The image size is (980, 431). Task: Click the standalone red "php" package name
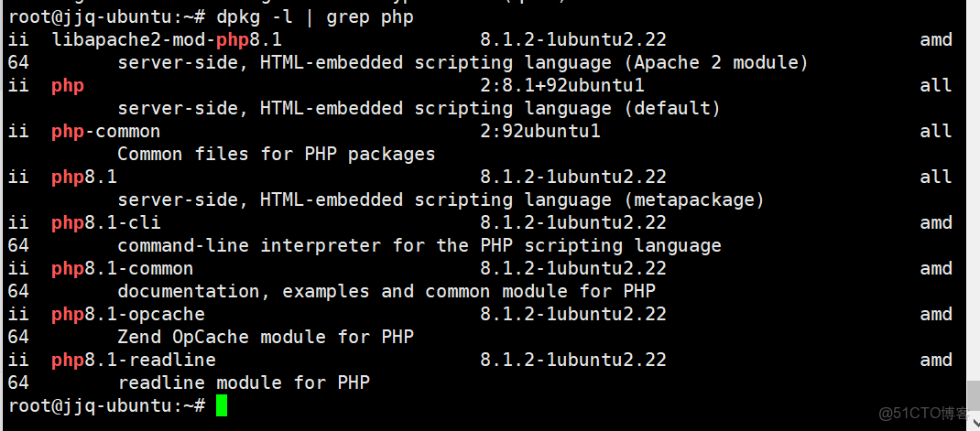point(68,86)
